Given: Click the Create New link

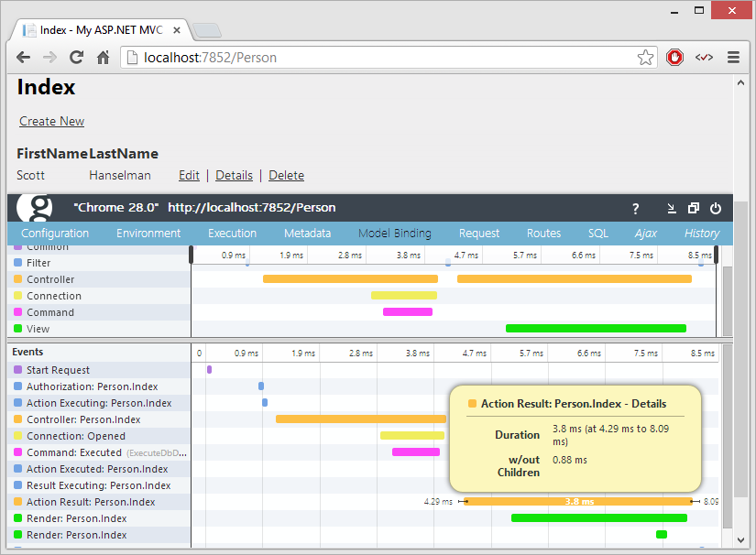Looking at the screenshot, I should (51, 122).
